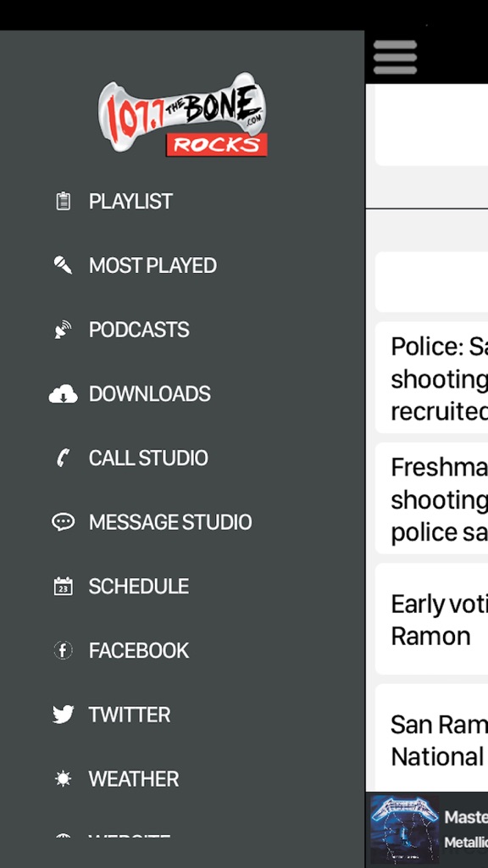Tap the now-playing artist name 'Metallic'

(466, 842)
